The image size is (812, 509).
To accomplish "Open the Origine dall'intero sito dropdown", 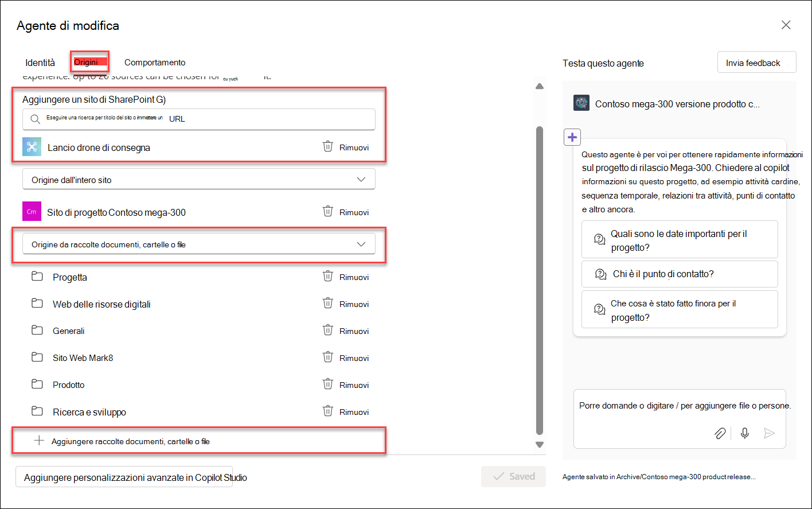I will coord(199,179).
